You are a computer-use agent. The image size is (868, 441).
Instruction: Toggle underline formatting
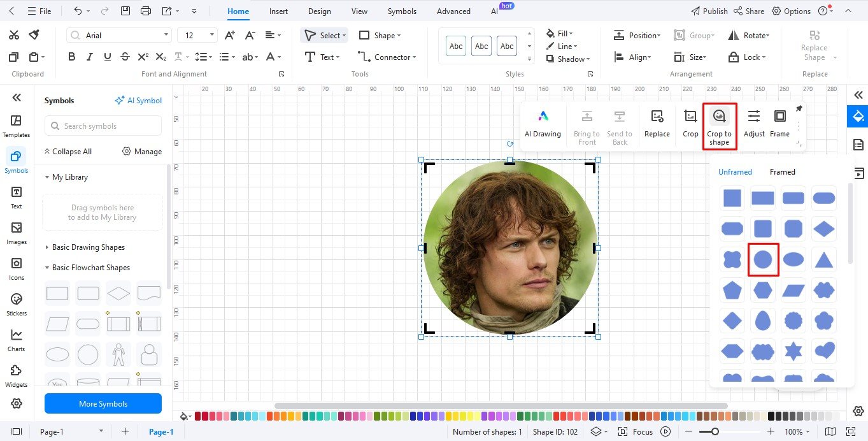pyautogui.click(x=107, y=56)
